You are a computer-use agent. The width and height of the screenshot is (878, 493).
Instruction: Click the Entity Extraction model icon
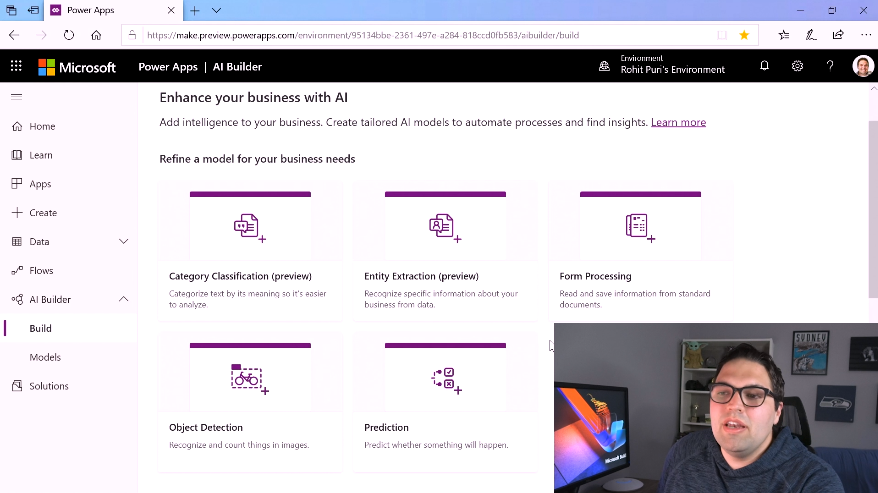(x=445, y=227)
